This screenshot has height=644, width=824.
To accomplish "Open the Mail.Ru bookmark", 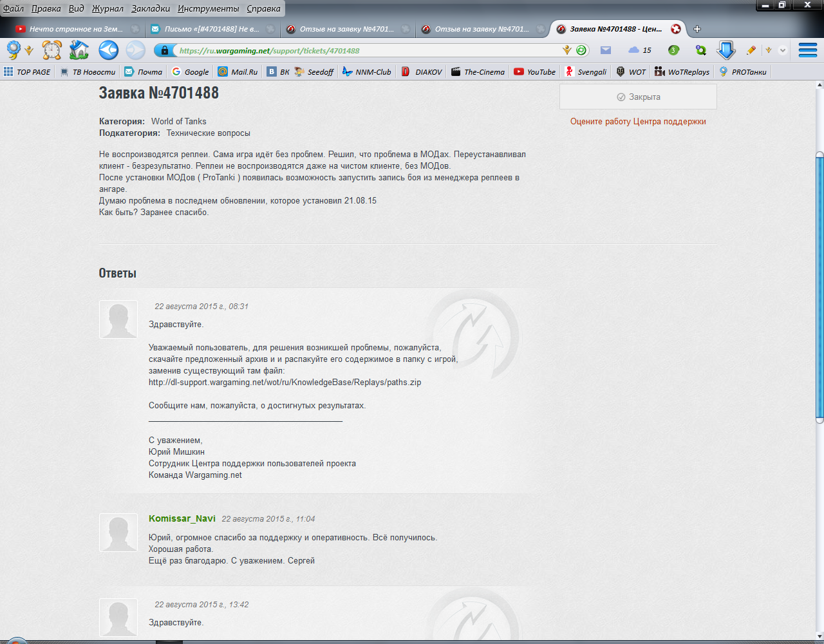I will (x=238, y=72).
